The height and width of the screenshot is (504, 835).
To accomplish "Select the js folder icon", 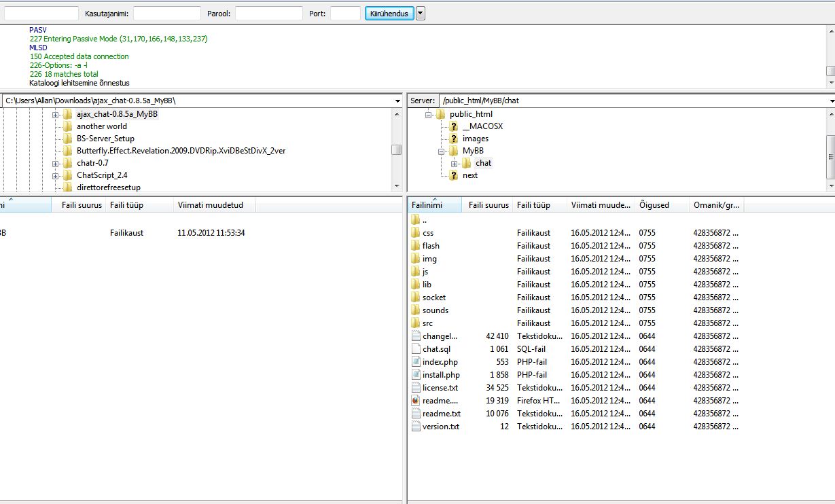I will [416, 272].
